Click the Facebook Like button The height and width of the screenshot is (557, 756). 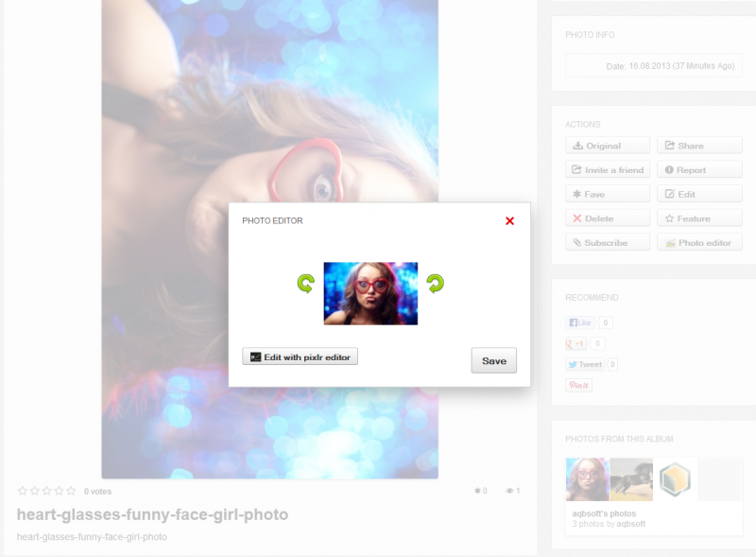click(x=580, y=322)
